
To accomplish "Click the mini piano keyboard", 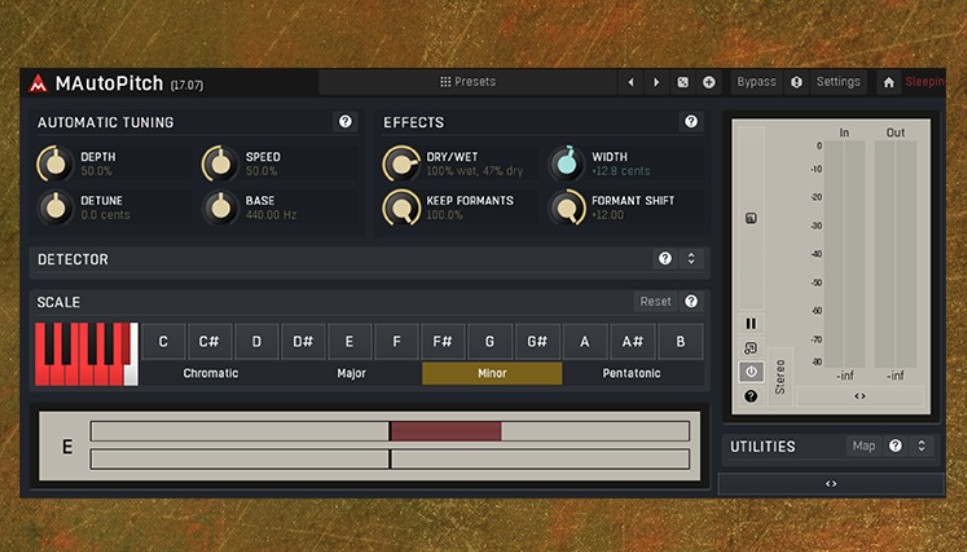I will click(x=86, y=354).
